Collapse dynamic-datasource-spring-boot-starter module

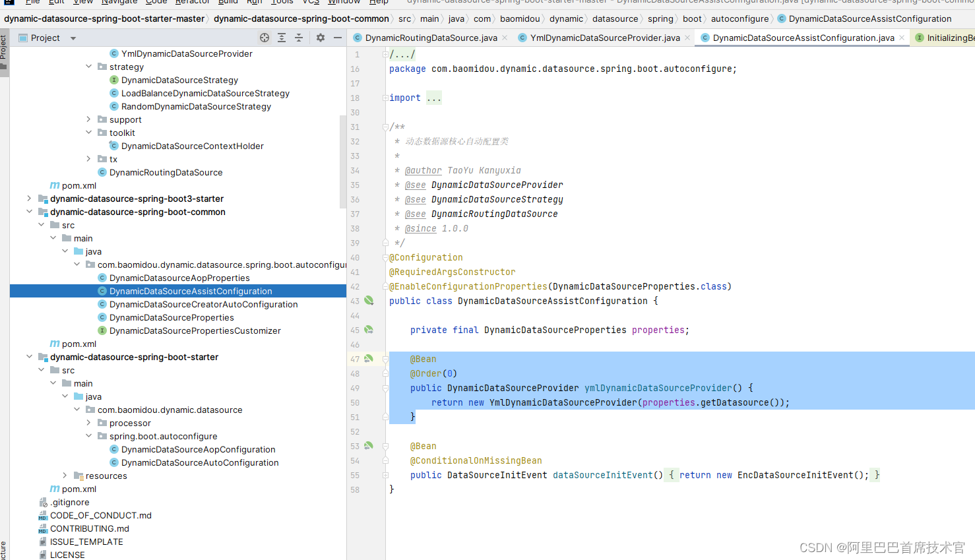coord(29,357)
